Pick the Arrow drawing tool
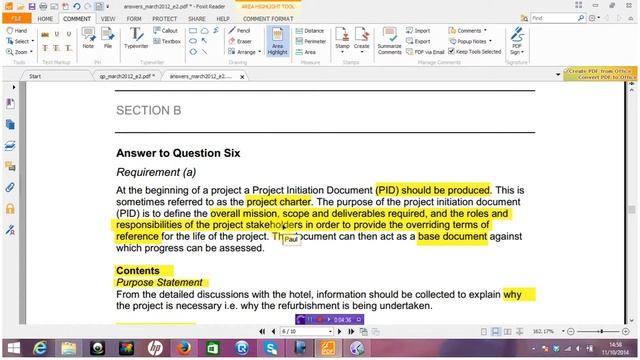The image size is (640, 360). tap(204, 41)
